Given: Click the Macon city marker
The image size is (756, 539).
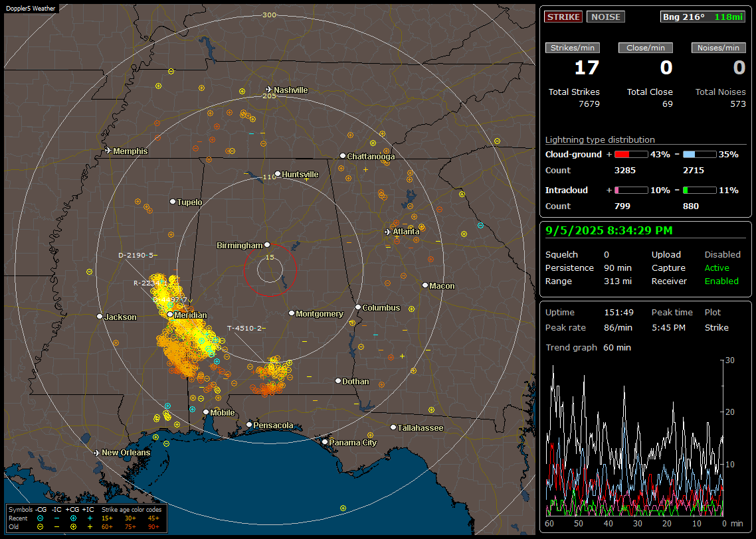Looking at the screenshot, I should click(x=425, y=285).
